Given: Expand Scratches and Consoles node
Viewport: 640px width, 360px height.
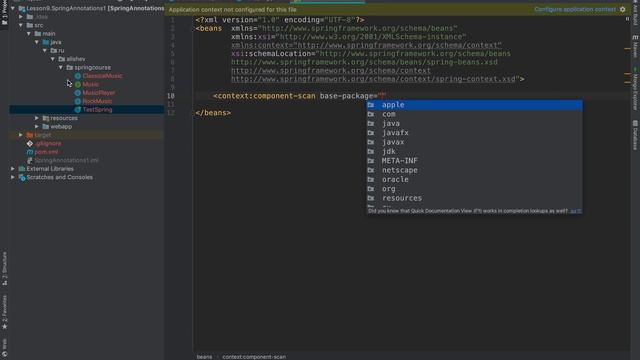Looking at the screenshot, I should click(13, 177).
